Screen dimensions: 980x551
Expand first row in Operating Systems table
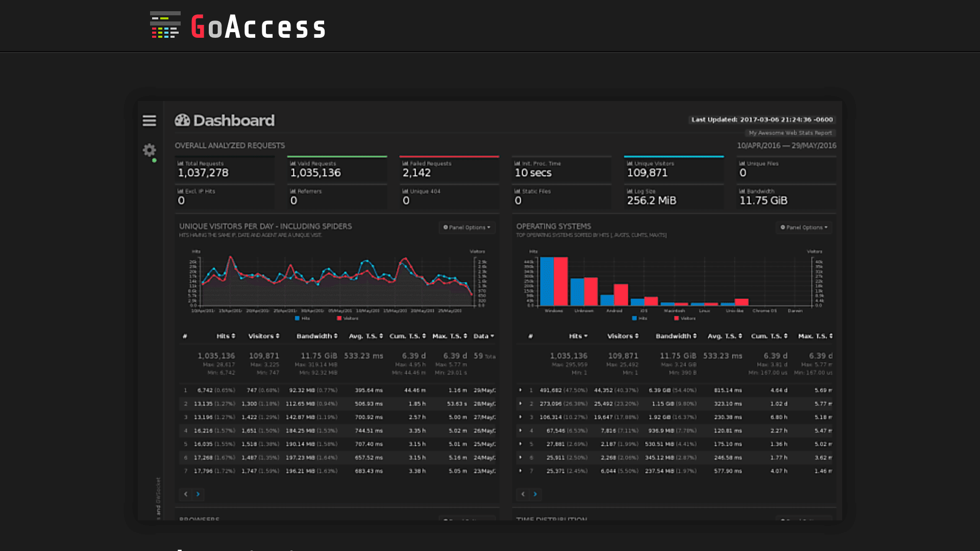(520, 390)
